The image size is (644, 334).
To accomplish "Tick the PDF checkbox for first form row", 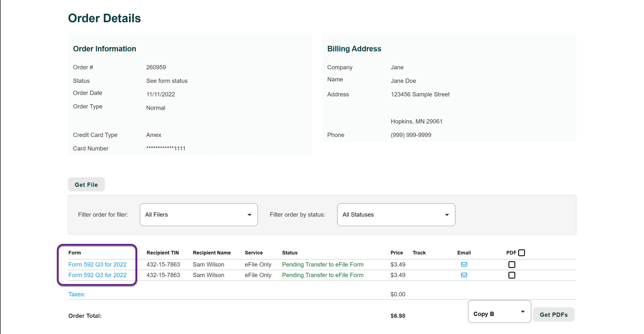I will coord(511,264).
